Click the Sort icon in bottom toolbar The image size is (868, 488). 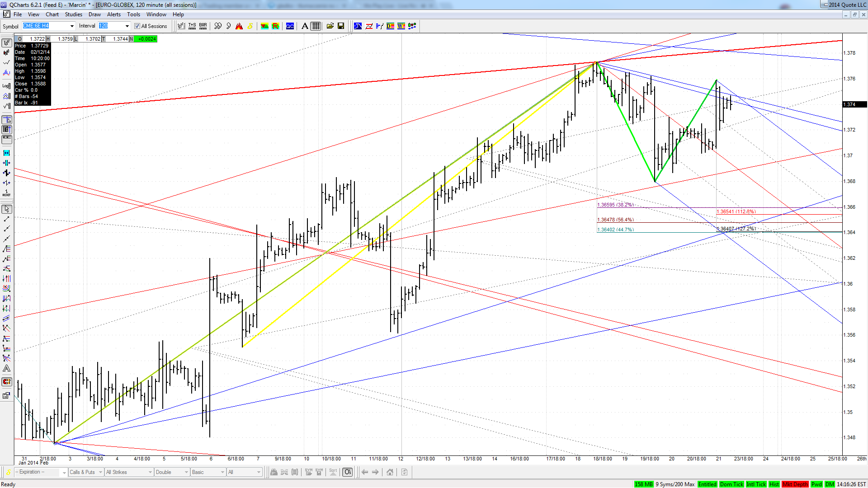(333, 472)
